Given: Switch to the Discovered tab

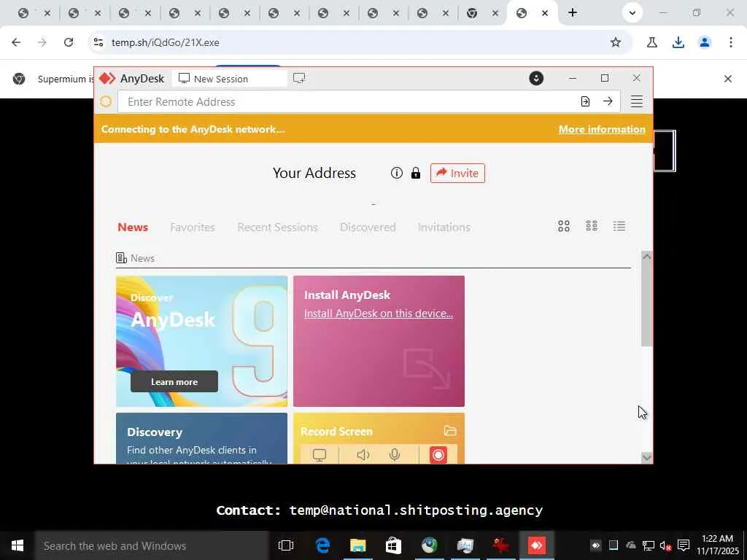Looking at the screenshot, I should pos(368,227).
